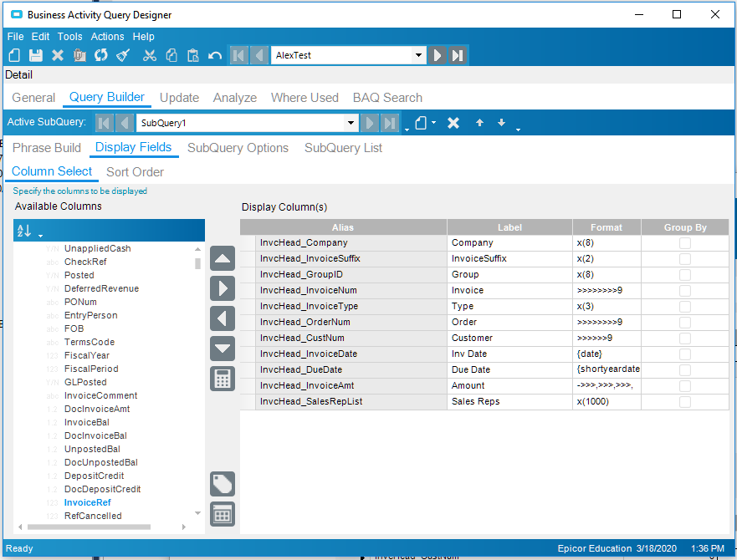The width and height of the screenshot is (737, 560).
Task: Go to next subquery after SubQuery1
Action: (x=370, y=123)
